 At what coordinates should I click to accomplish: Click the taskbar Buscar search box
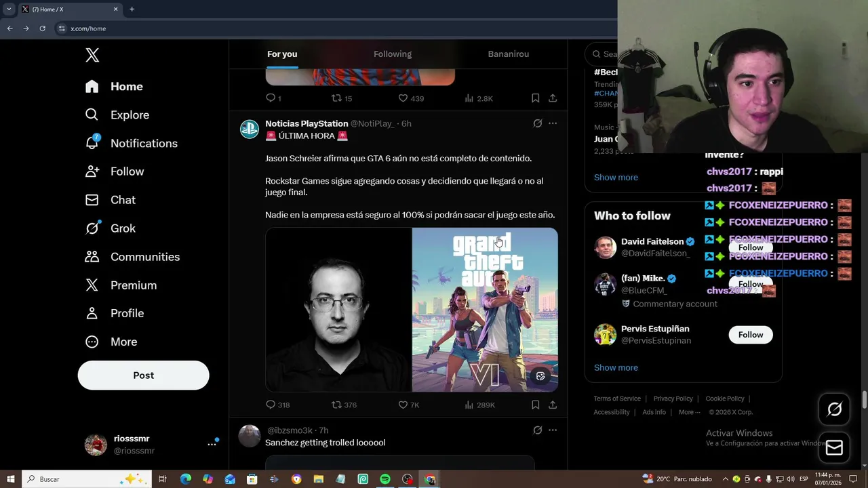(87, 479)
